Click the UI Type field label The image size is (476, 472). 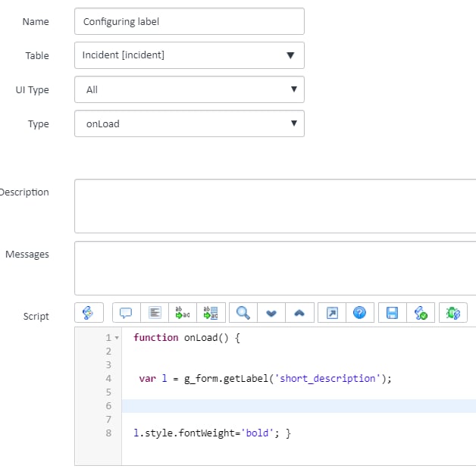click(x=32, y=90)
